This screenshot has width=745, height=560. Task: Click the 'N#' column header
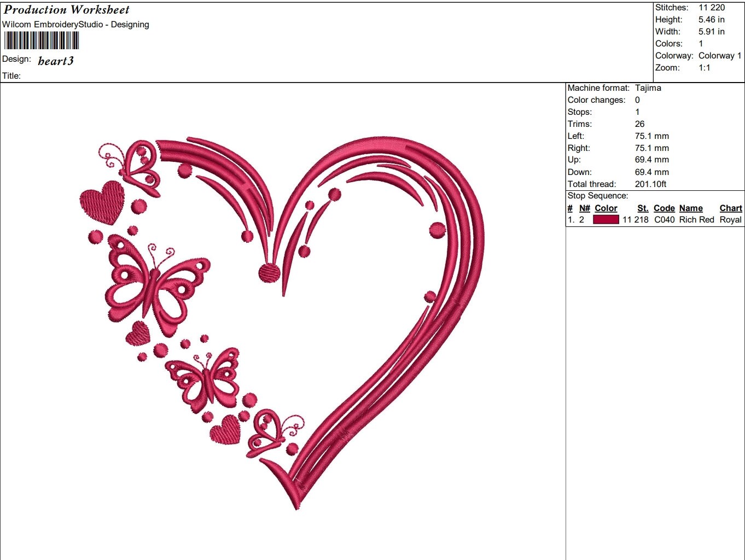[585, 208]
